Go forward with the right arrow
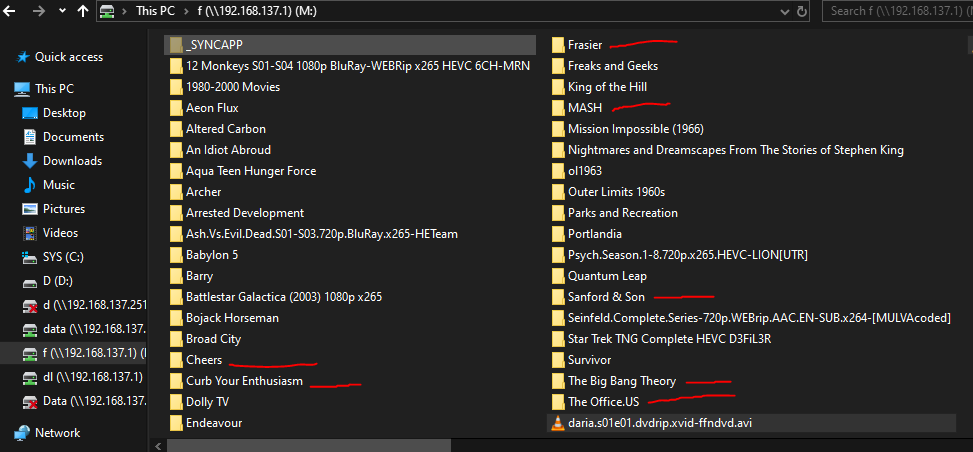Viewport: 973px width, 452px height. (38, 11)
